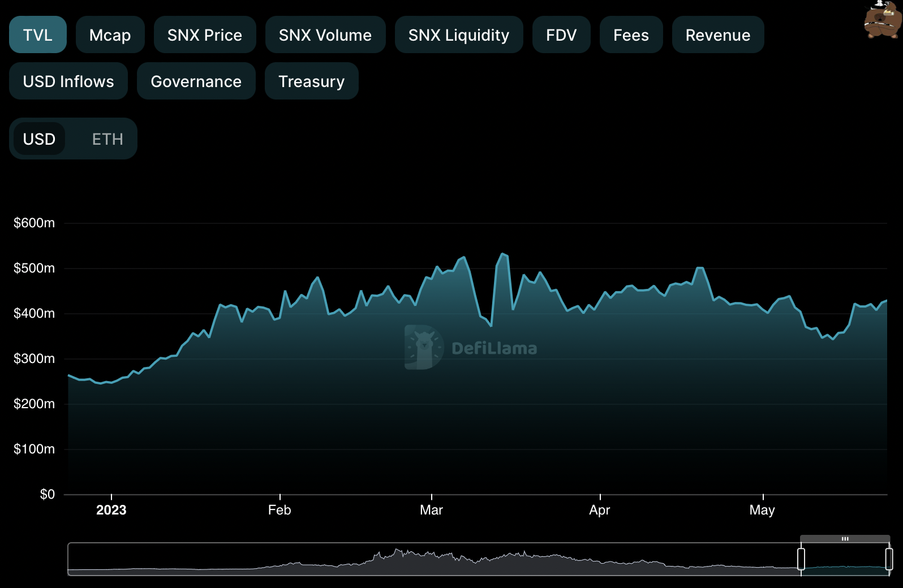Click the Feb label on x-axis
Screen dimensions: 903x588
pos(279,510)
